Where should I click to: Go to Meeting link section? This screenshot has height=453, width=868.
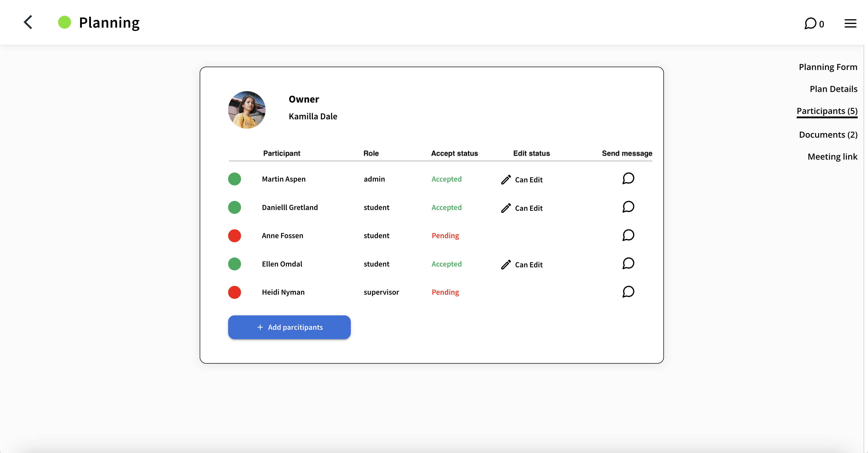pyautogui.click(x=832, y=157)
